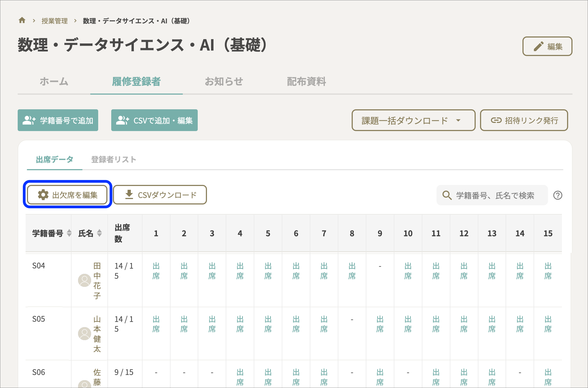Click column header 15
The width and height of the screenshot is (588, 388).
548,233
